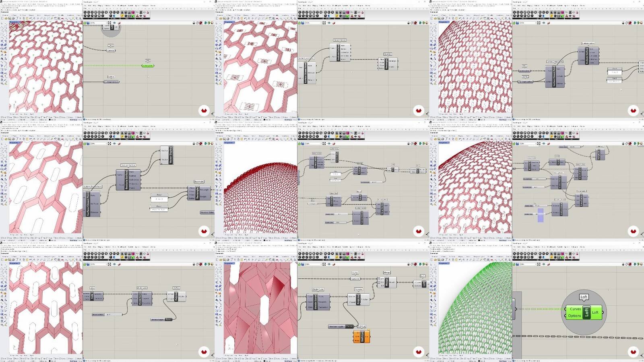The width and height of the screenshot is (644, 362).
Task: Open the canvas zoom dropdown in the bottom-left frame
Action: pyautogui.click(x=99, y=265)
